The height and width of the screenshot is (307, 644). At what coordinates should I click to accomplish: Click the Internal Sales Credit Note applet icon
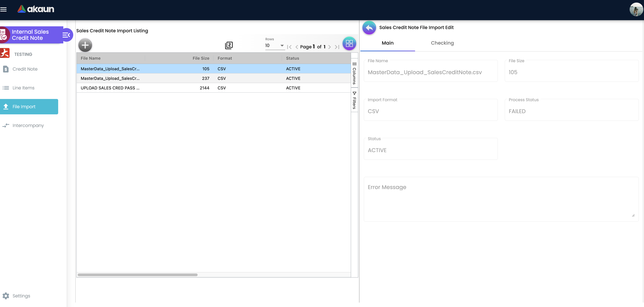[4, 35]
